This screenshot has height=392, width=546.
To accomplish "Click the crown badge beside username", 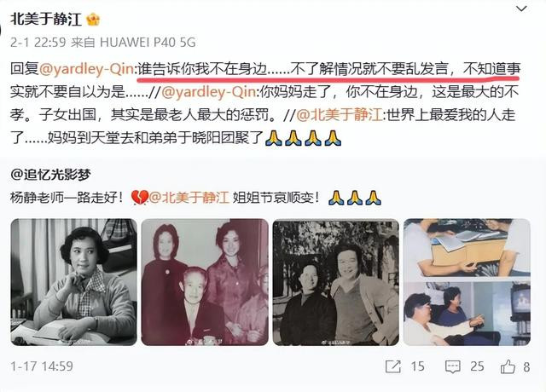I will 93,20.
